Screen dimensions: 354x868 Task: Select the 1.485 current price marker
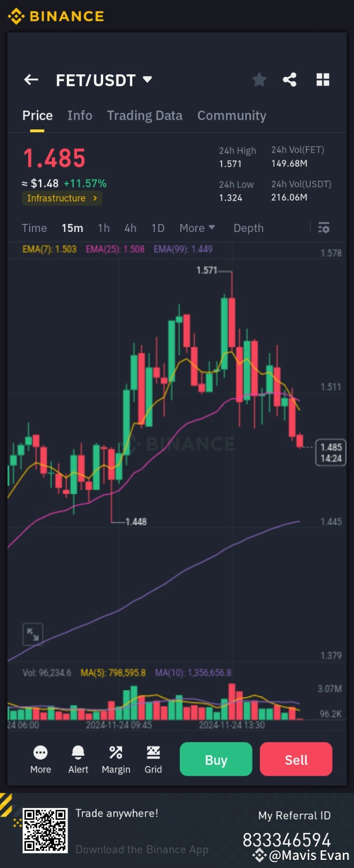coord(330,452)
